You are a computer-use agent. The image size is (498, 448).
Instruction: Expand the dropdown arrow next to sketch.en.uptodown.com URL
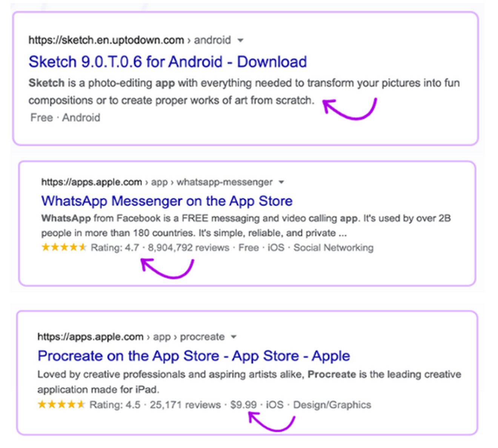[240, 40]
